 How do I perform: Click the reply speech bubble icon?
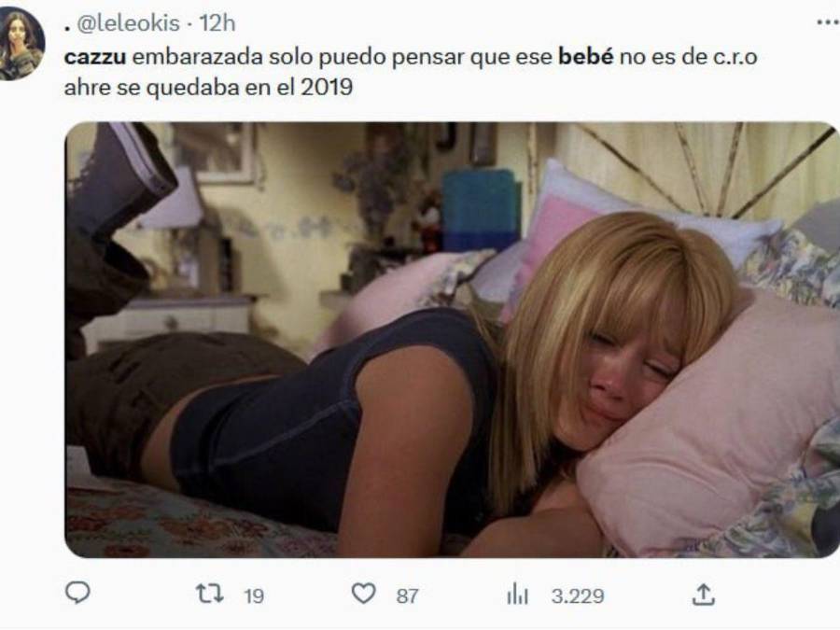pos(77,593)
